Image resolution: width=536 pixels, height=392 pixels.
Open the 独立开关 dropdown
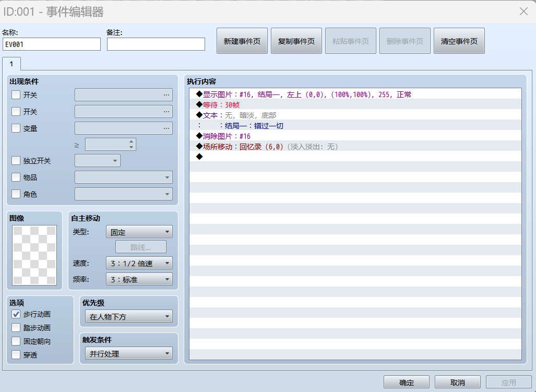click(98, 160)
